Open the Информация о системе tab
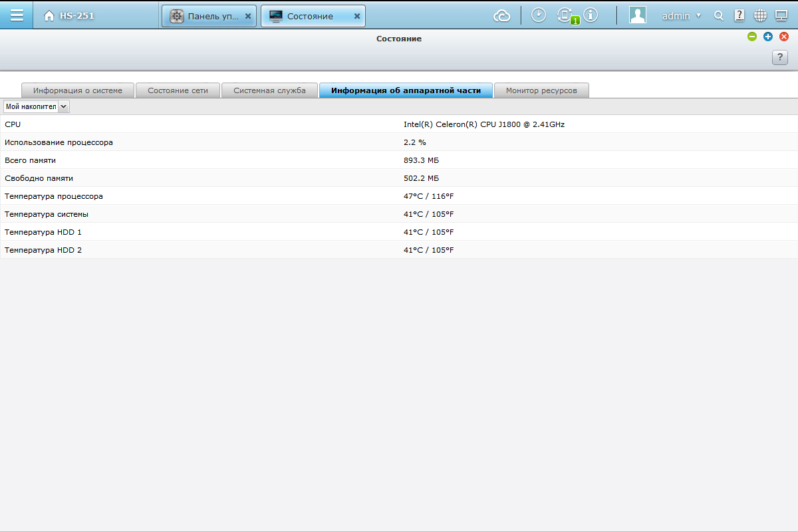Image resolution: width=798 pixels, height=532 pixels. tap(78, 90)
